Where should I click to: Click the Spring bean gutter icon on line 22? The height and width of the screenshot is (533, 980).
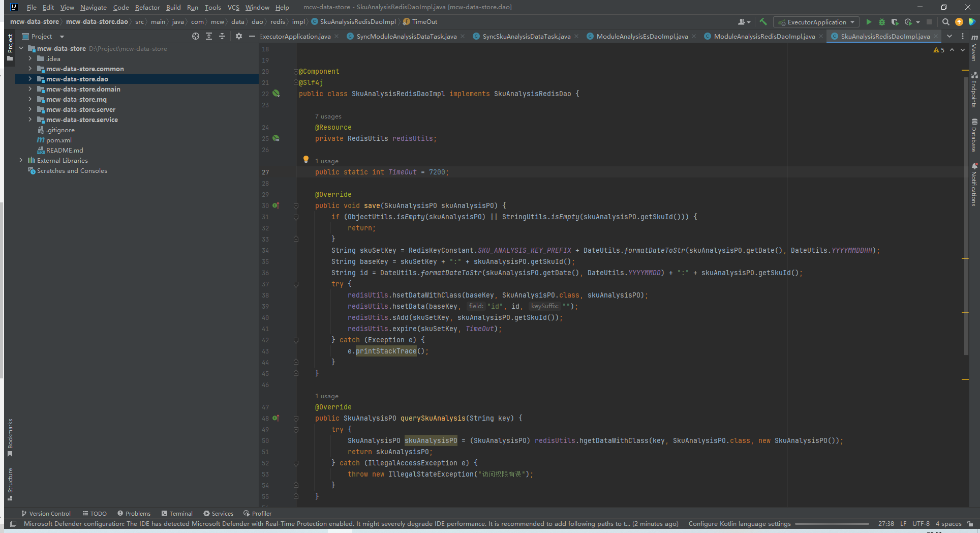coord(276,94)
